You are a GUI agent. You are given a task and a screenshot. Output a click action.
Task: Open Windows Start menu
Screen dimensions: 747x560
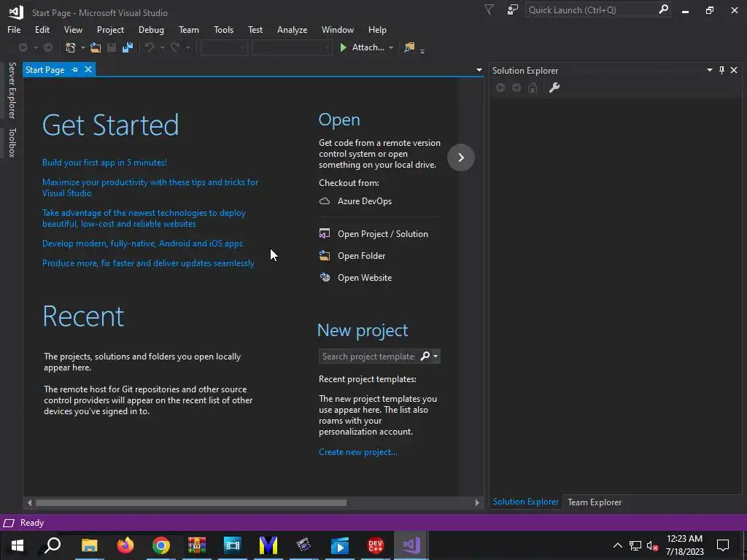[18, 545]
